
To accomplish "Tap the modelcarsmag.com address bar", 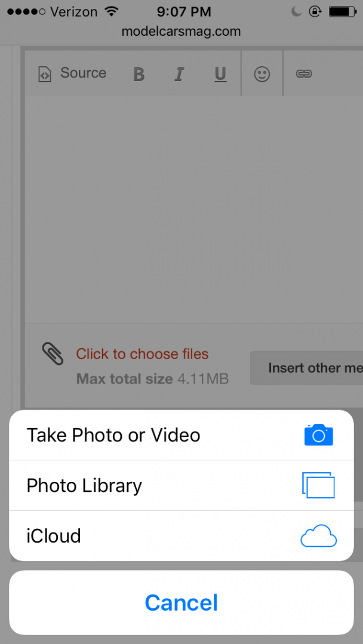I will [x=181, y=32].
